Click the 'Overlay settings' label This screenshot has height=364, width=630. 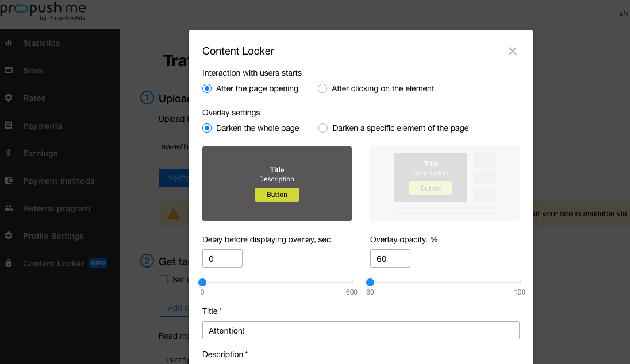(231, 113)
